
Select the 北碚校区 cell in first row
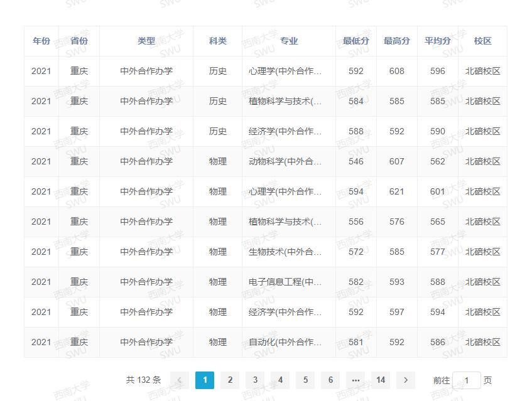click(483, 71)
